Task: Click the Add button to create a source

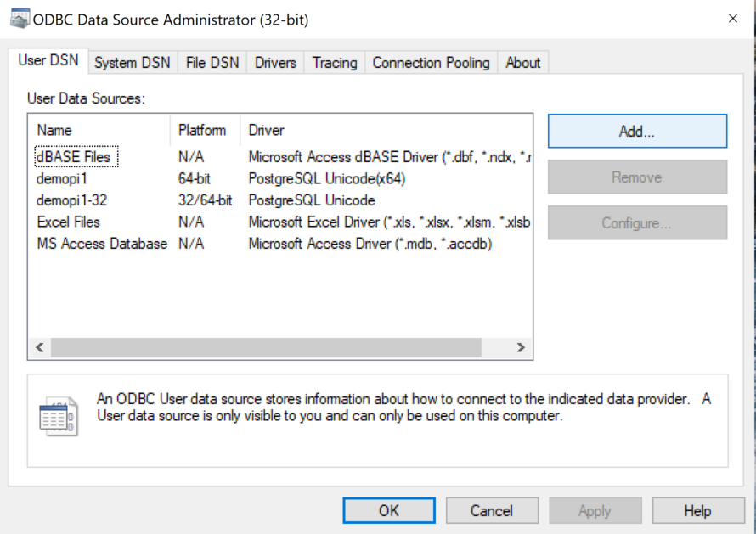Action: (637, 131)
